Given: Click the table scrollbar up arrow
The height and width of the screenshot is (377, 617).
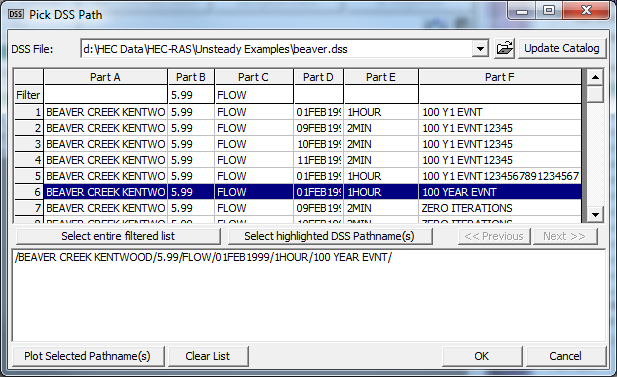Looking at the screenshot, I should pyautogui.click(x=595, y=77).
